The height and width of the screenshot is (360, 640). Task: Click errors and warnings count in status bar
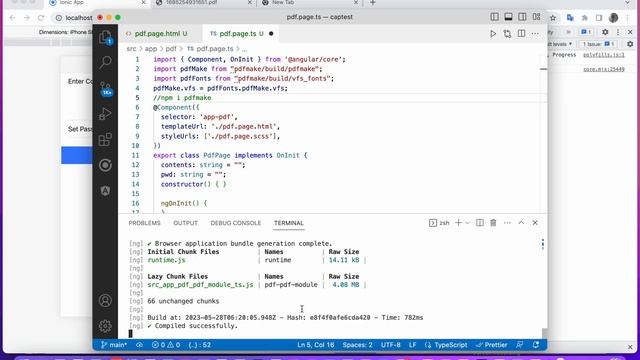pyautogui.click(x=166, y=345)
